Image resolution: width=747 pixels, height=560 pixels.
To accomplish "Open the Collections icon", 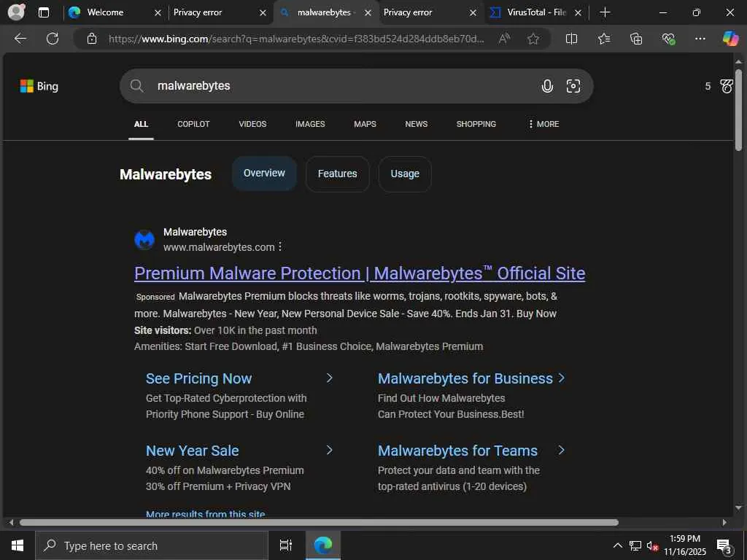I will [x=636, y=39].
